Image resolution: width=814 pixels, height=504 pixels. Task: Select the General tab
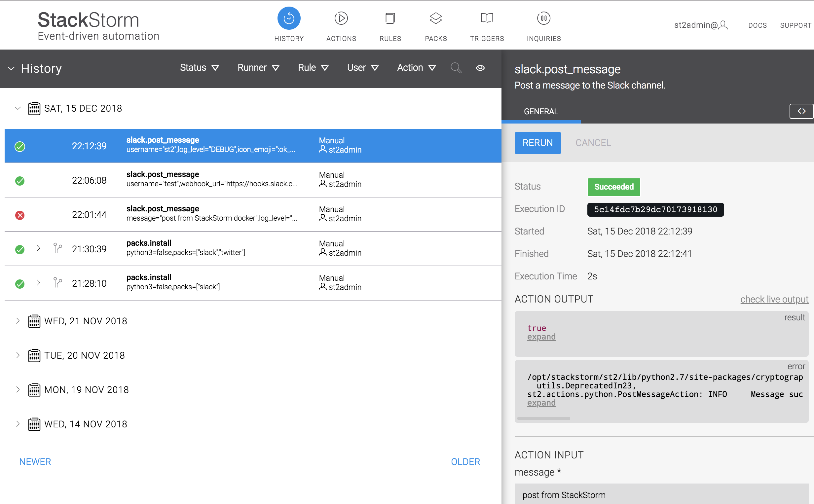tap(541, 111)
